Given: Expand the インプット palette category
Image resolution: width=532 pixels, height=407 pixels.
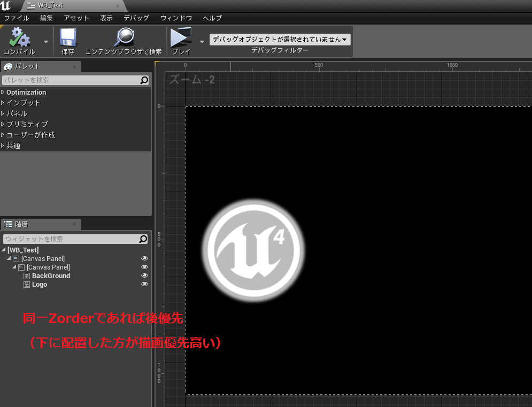Looking at the screenshot, I should (x=2, y=103).
